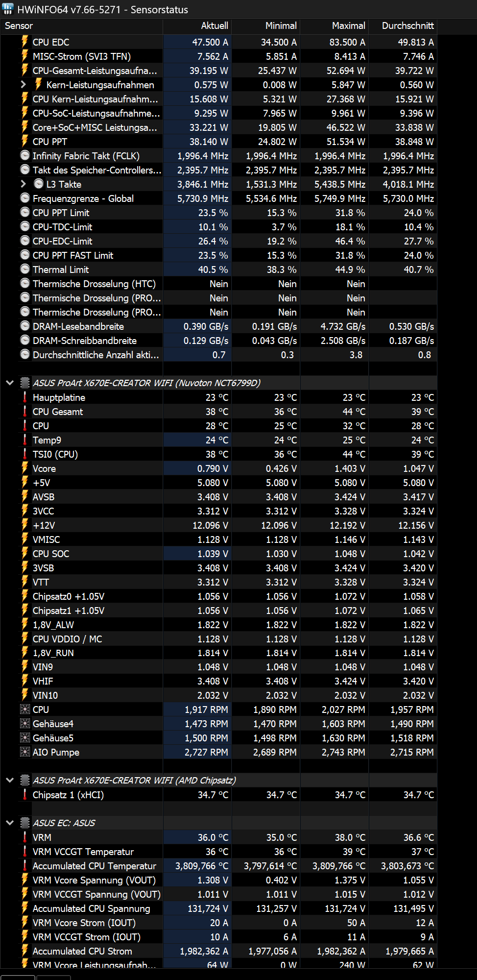The height and width of the screenshot is (980, 477).
Task: Click the 47.500 A current value of CPU EDC
Action: (x=210, y=42)
